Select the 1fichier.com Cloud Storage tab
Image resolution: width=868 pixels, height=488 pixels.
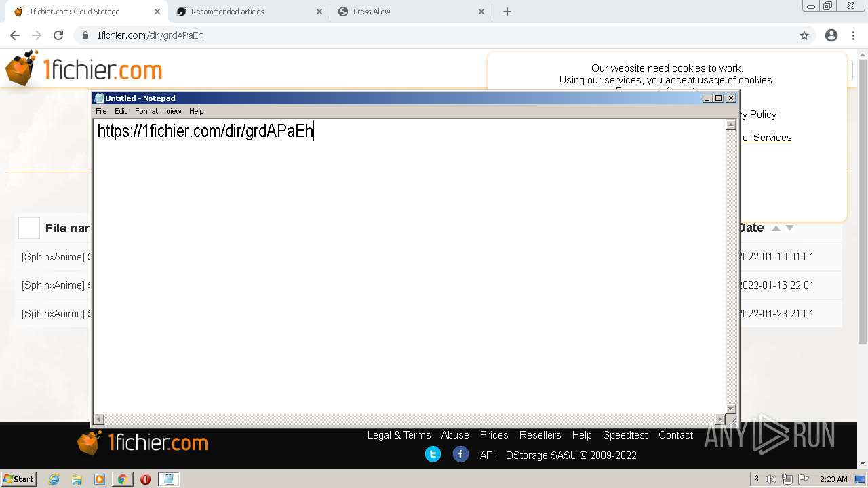tap(86, 12)
